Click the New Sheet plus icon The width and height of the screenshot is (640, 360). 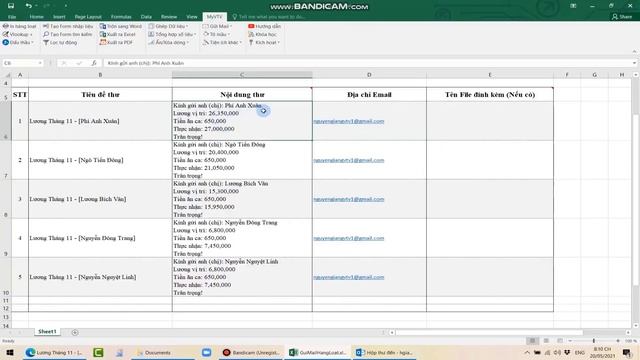(75, 332)
